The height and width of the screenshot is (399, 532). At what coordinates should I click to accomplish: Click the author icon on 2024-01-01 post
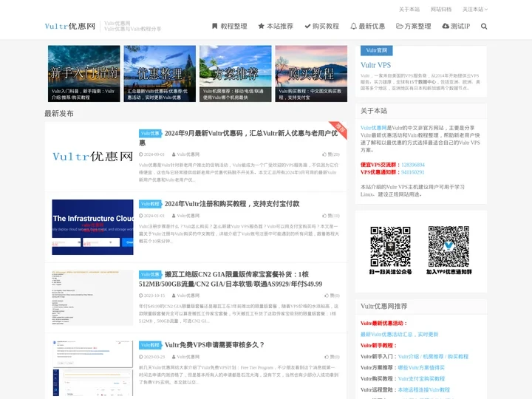pyautogui.click(x=174, y=216)
